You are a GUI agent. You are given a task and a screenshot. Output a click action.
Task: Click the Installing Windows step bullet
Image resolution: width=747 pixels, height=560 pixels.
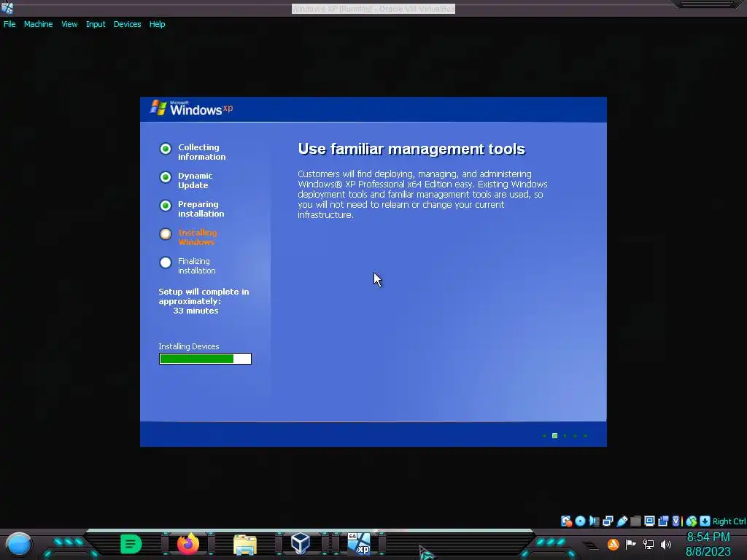pyautogui.click(x=166, y=234)
